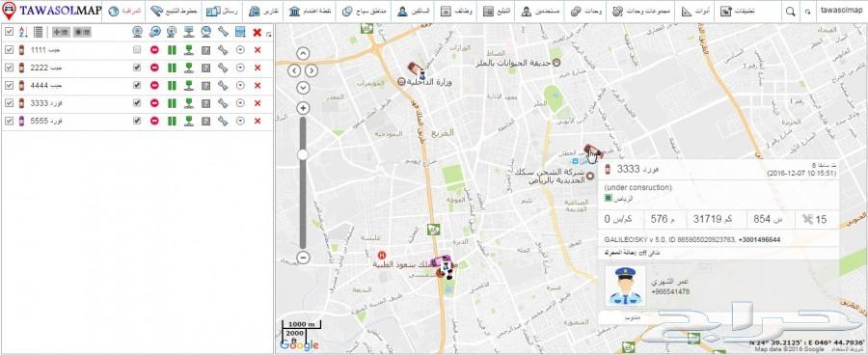
Task: Click the map zoom in plus button
Action: coord(302,107)
